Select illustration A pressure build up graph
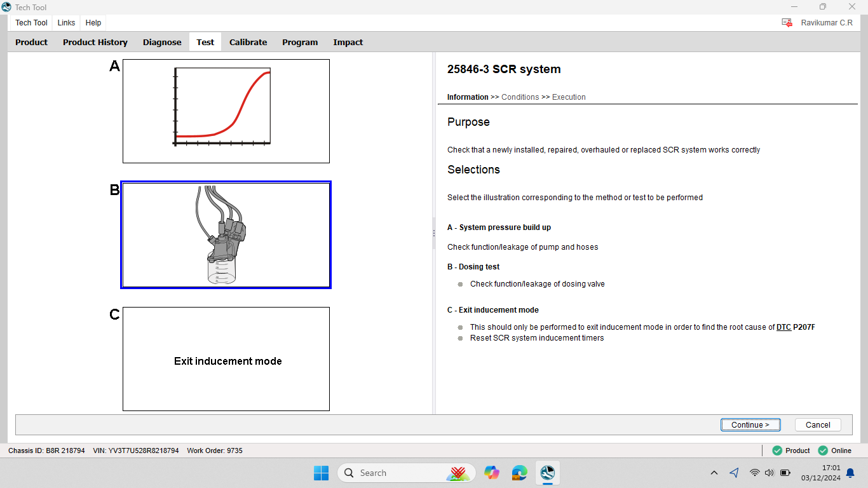The height and width of the screenshot is (488, 868). pos(226,111)
